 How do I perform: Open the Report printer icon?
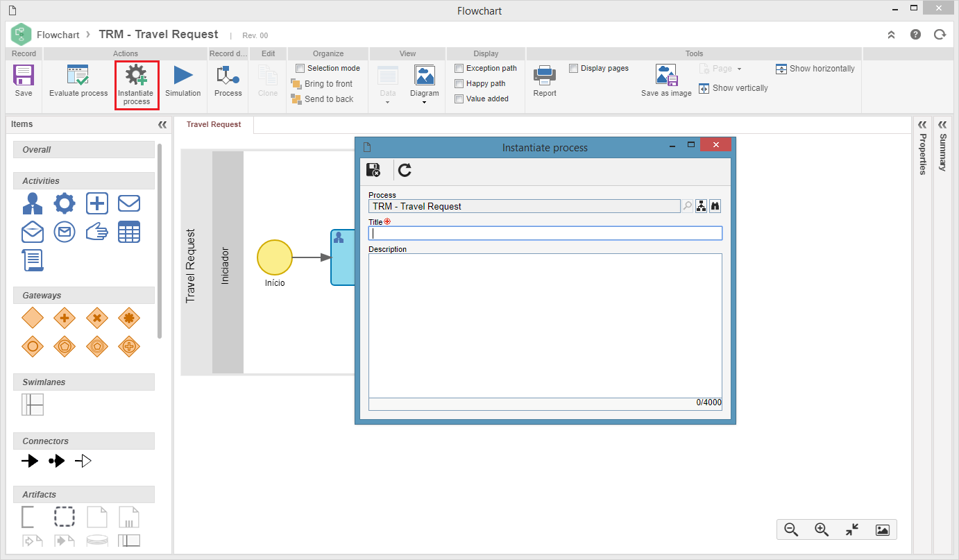(545, 75)
